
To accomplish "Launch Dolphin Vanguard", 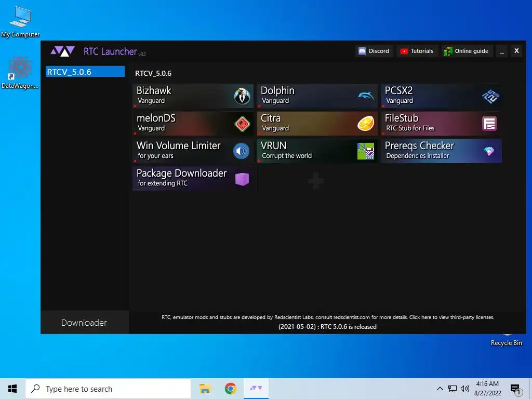I will tap(317, 96).
